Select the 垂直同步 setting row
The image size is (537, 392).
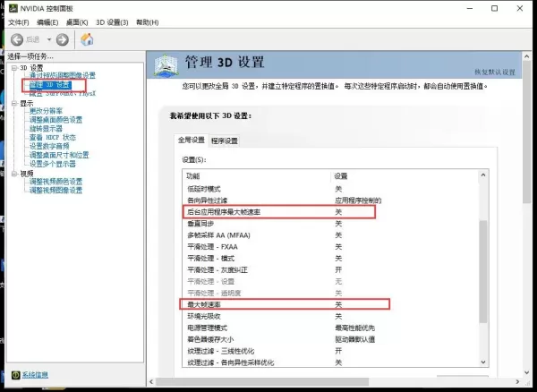tap(330, 224)
